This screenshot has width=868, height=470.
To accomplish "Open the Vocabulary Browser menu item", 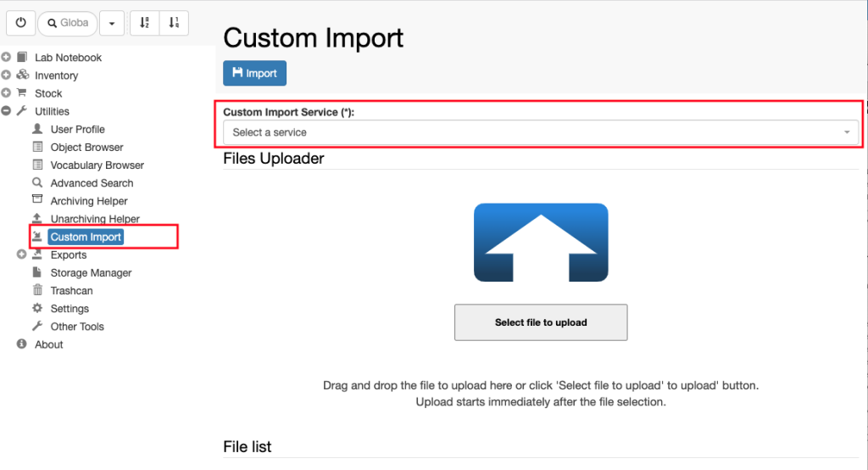I will point(97,165).
